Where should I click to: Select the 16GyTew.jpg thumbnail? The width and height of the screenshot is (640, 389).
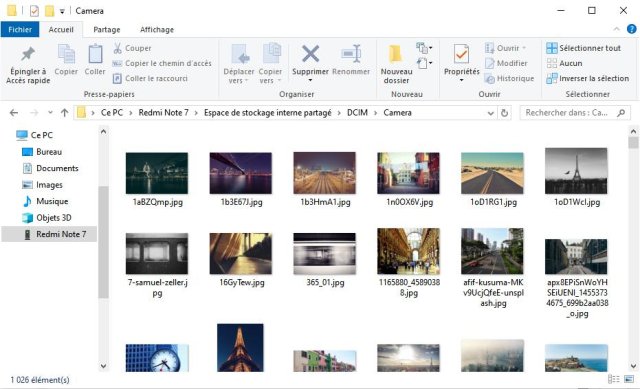click(241, 253)
